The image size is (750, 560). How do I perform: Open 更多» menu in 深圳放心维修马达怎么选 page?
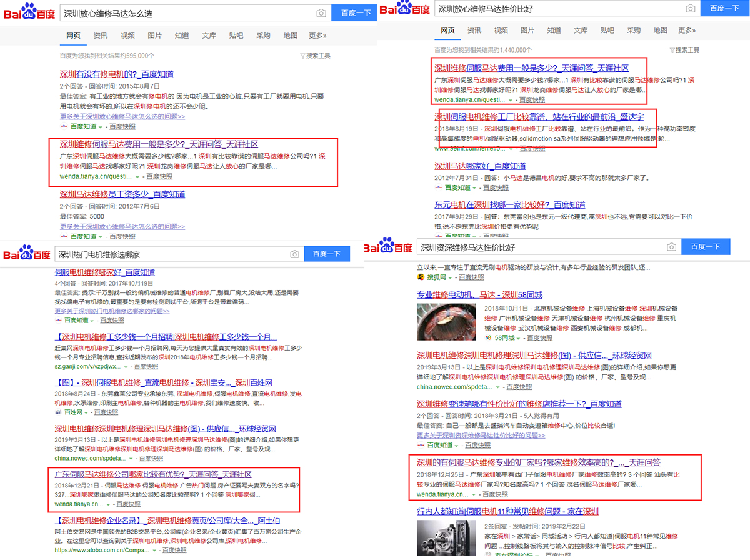tap(317, 36)
